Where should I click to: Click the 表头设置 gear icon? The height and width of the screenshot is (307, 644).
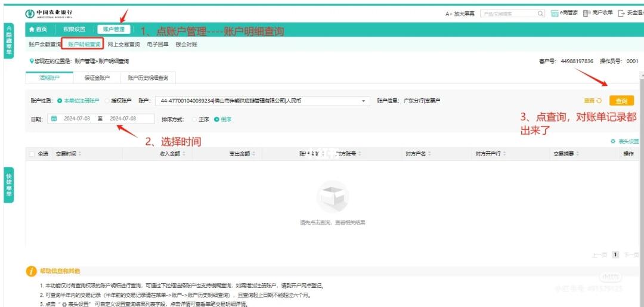click(613, 141)
